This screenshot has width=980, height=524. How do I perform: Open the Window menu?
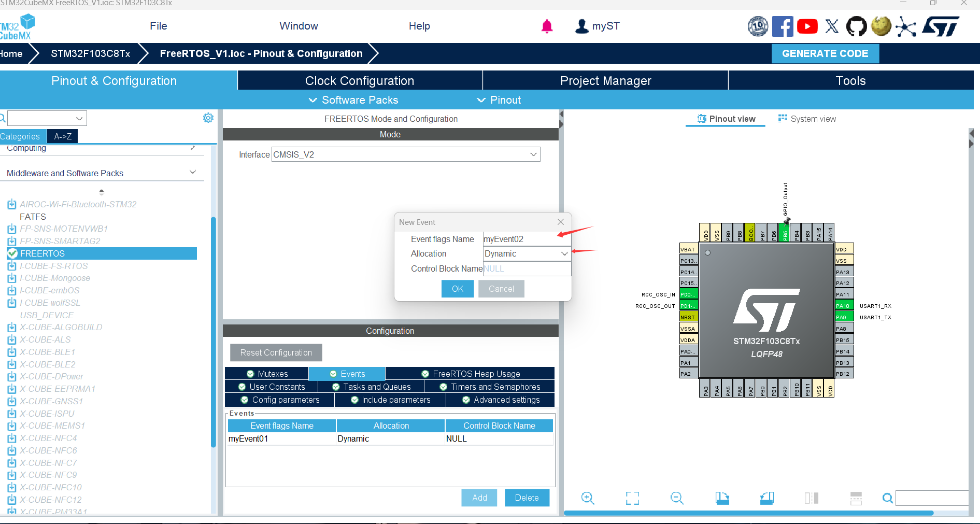[299, 26]
